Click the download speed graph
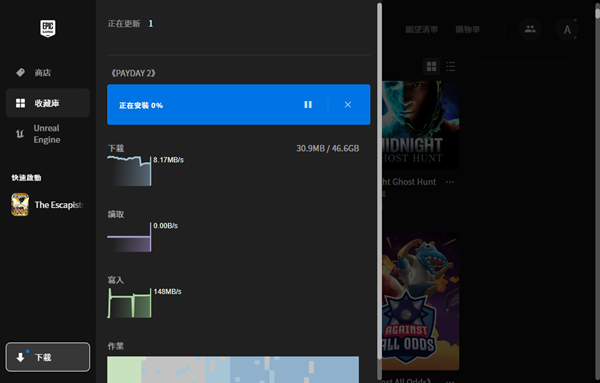600x383 pixels. 129,171
